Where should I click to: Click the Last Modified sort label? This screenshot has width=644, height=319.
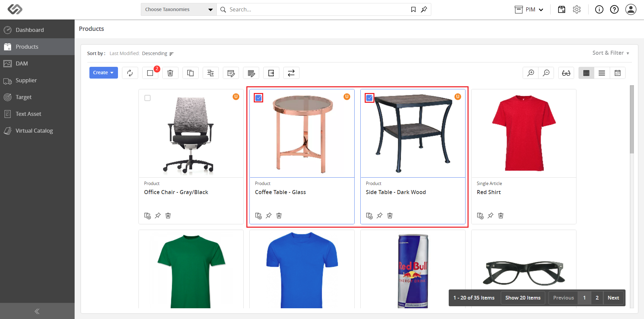124,53
